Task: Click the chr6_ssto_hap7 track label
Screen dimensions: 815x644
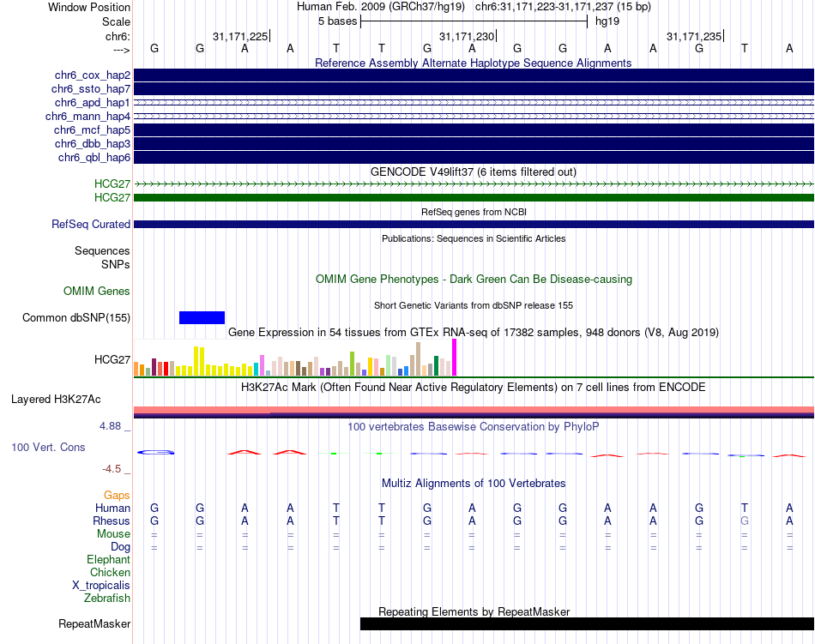Action: pos(91,89)
